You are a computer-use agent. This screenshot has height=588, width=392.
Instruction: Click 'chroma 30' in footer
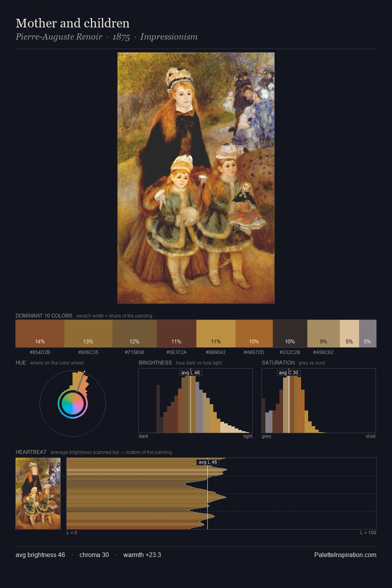[x=94, y=555]
